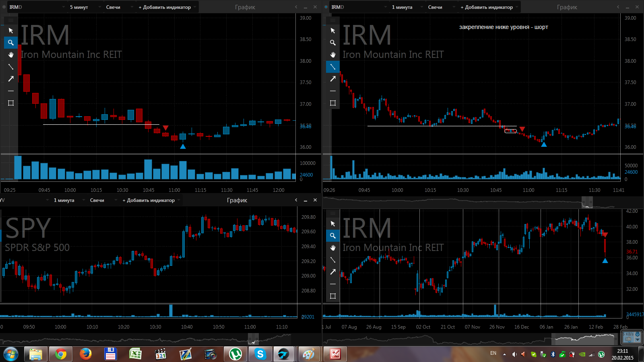Toggle symbol link circle in 1-minute IRM chart

point(326,7)
